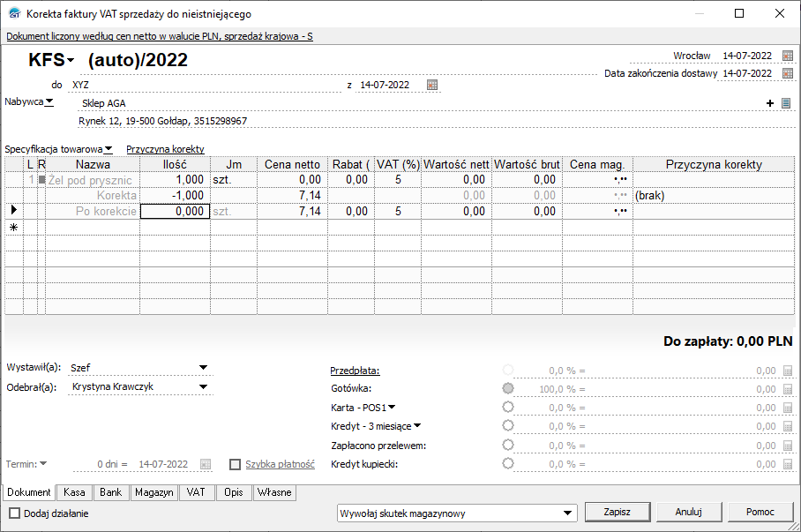Switch to the Kasa tab
This screenshot has height=532, width=801.
74,492
